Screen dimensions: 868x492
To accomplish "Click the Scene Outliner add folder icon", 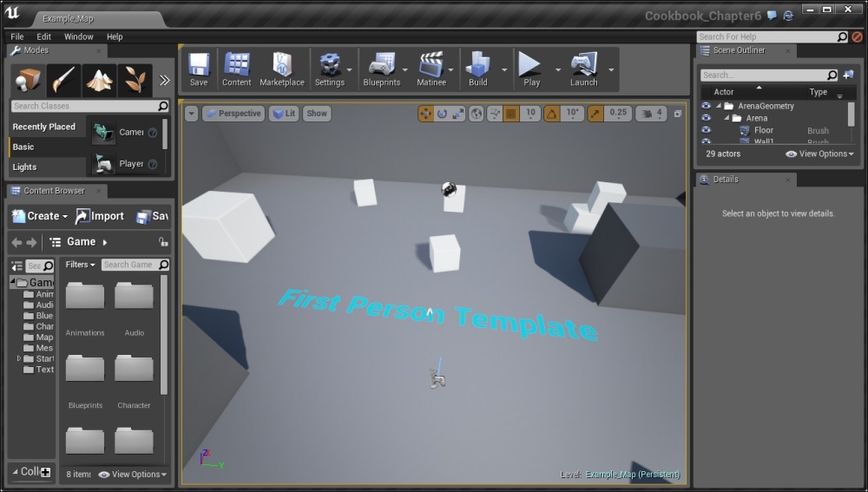I will point(848,75).
